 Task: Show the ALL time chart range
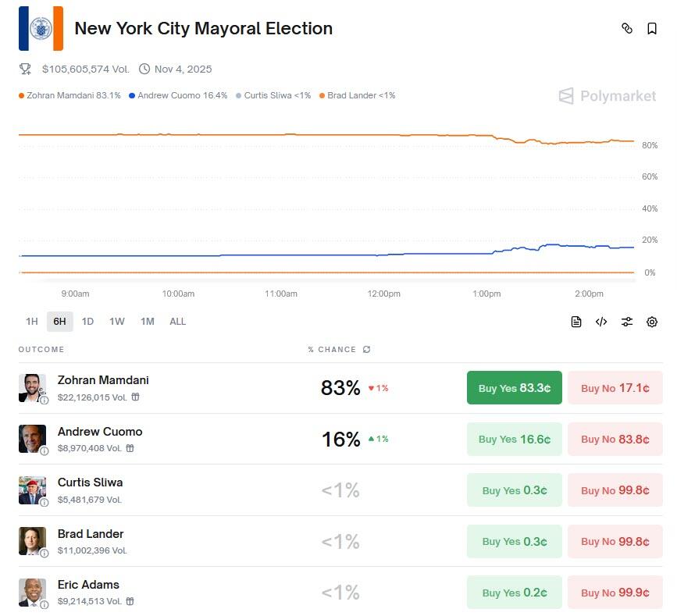(177, 322)
